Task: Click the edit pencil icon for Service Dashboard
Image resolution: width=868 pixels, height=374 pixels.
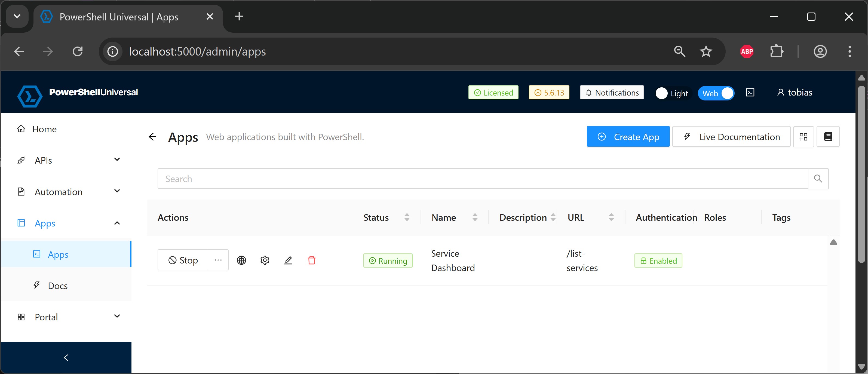Action: coord(288,260)
